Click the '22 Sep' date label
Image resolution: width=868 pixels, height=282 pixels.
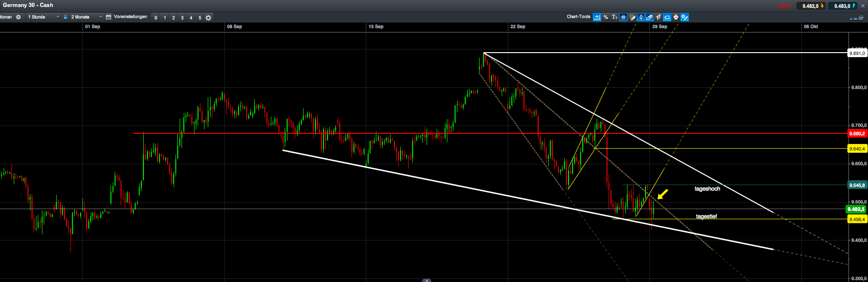pyautogui.click(x=518, y=27)
